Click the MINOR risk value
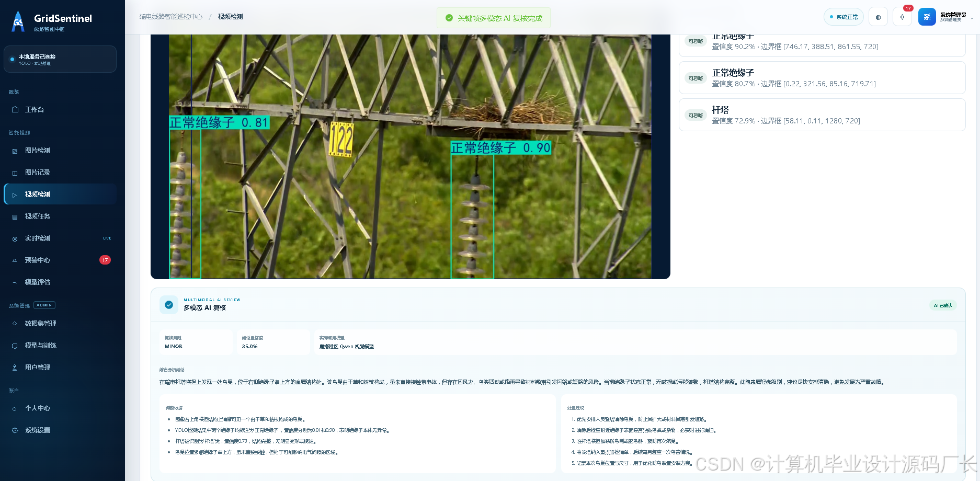 coord(174,347)
